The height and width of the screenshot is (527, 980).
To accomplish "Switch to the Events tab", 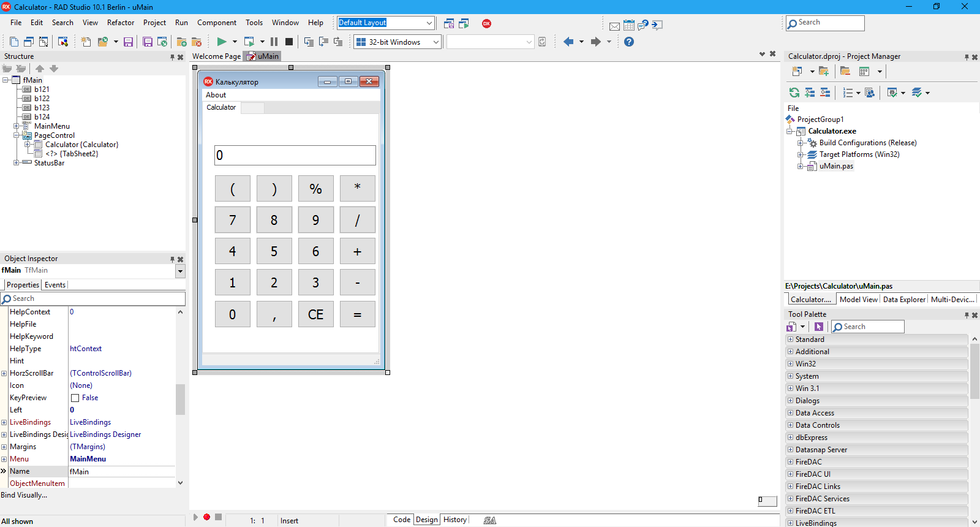I will 55,285.
